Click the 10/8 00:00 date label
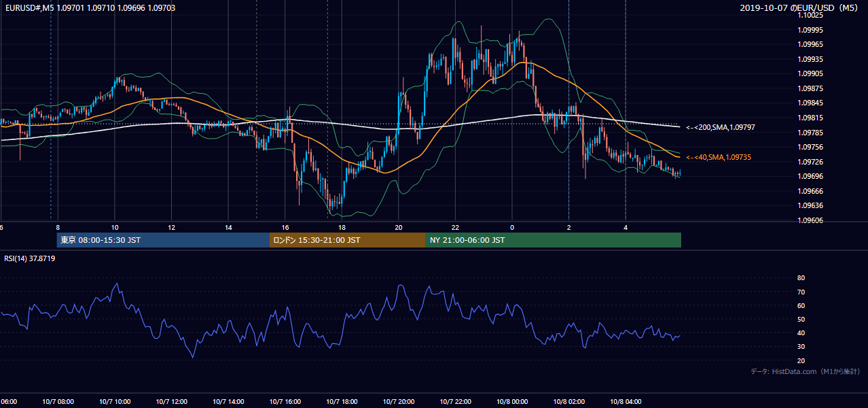This screenshot has width=868, height=408. [512, 401]
